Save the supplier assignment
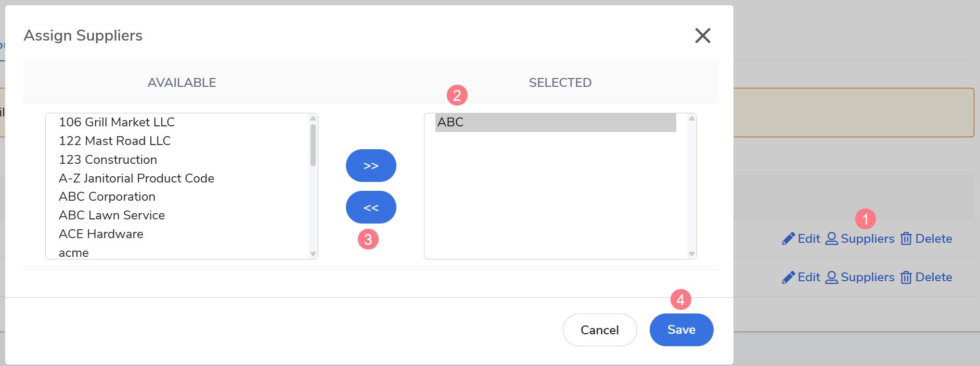Image resolution: width=980 pixels, height=366 pixels. pyautogui.click(x=681, y=330)
